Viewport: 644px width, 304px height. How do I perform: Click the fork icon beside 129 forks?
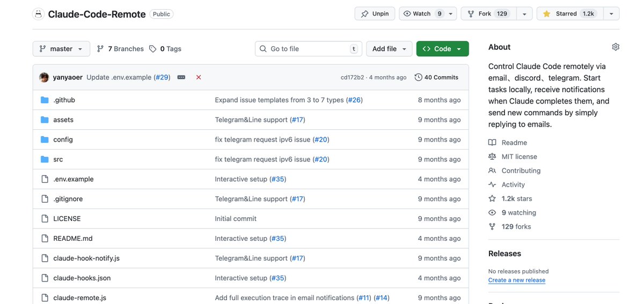(x=492, y=226)
